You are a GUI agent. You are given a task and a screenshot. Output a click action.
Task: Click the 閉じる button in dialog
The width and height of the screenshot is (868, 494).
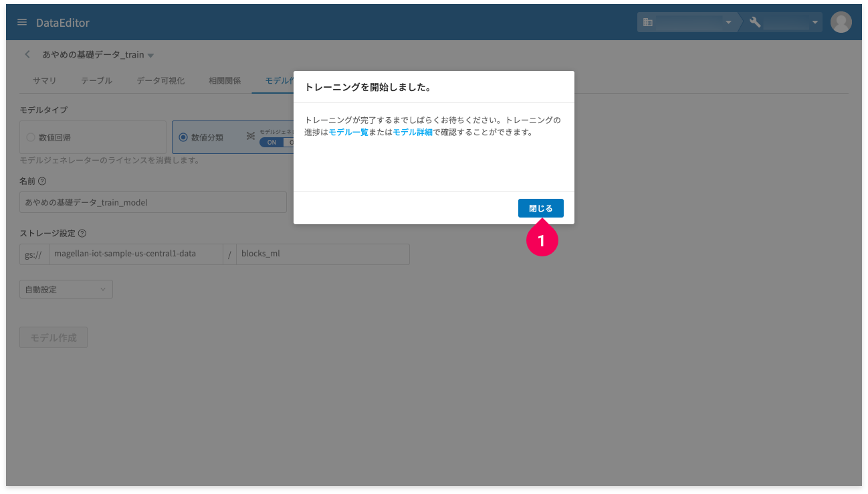click(541, 208)
